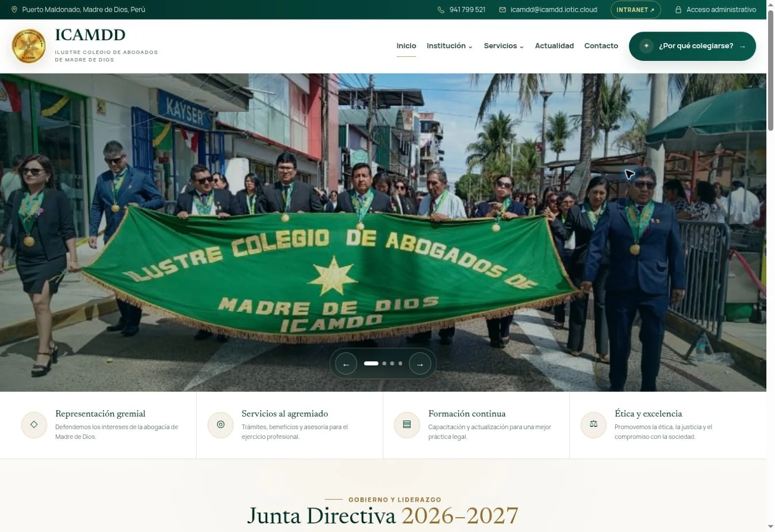
Task: Click the scrollbar down arrow
Action: pyautogui.click(x=770, y=526)
